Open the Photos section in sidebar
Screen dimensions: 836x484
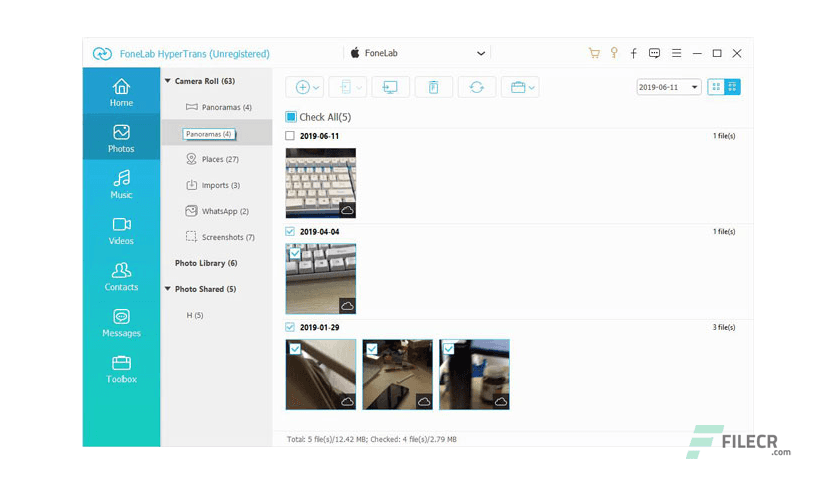pyautogui.click(x=121, y=138)
